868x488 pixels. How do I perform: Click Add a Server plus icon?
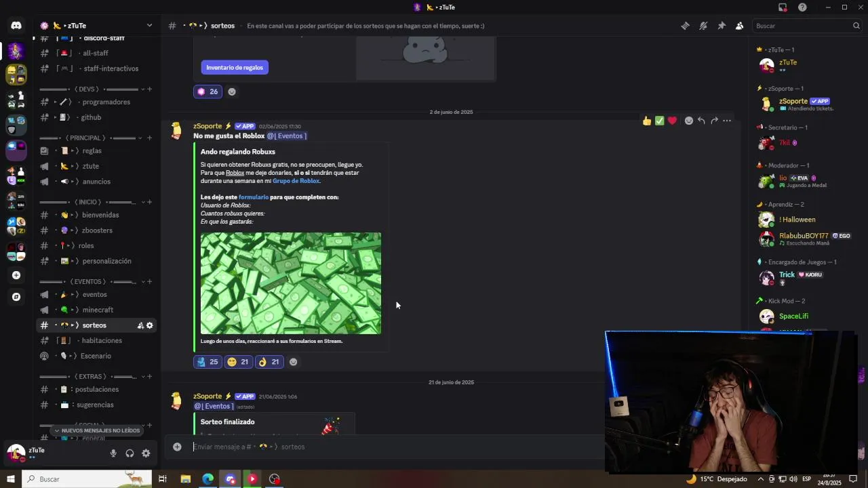point(16,275)
